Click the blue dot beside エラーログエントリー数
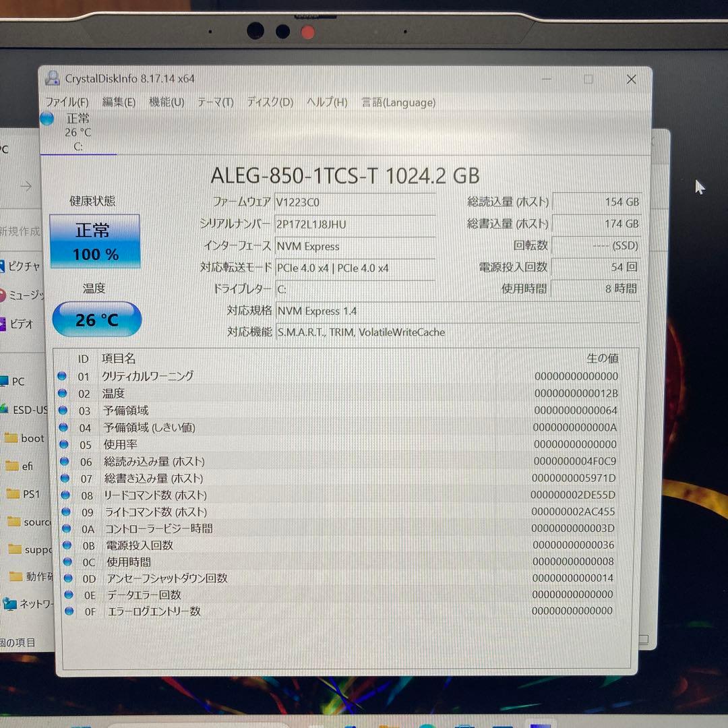Screen dimensions: 728x728 click(68, 611)
